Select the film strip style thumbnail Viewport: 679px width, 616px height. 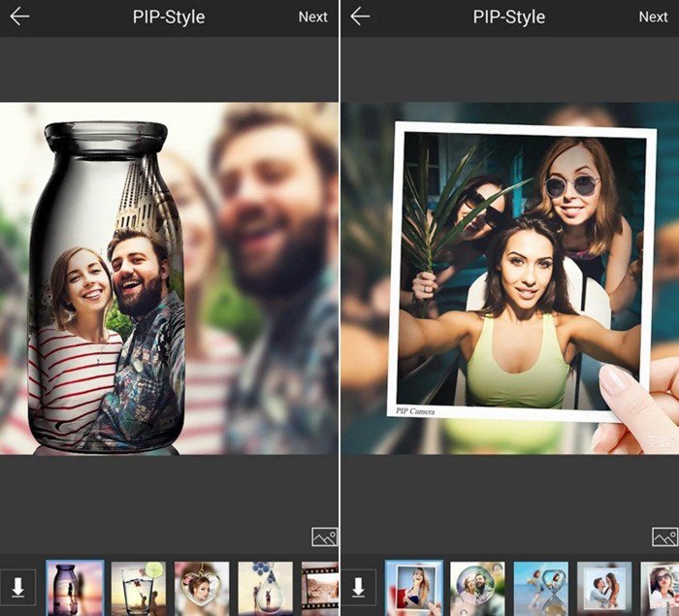(319, 588)
